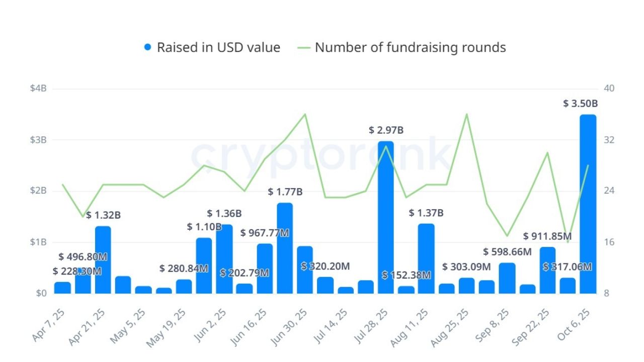Click the '$4B' left axis label
Image resolution: width=644 pixels, height=362 pixels.
point(38,88)
